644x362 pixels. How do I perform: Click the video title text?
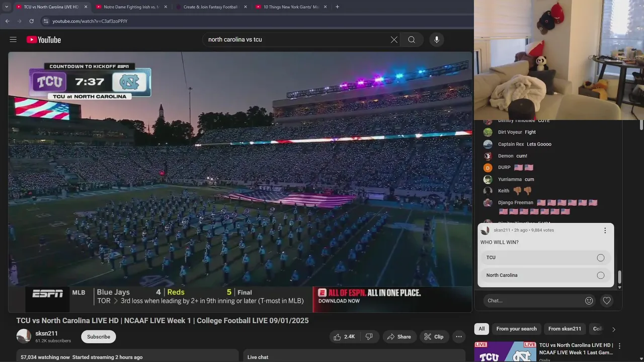163,320
